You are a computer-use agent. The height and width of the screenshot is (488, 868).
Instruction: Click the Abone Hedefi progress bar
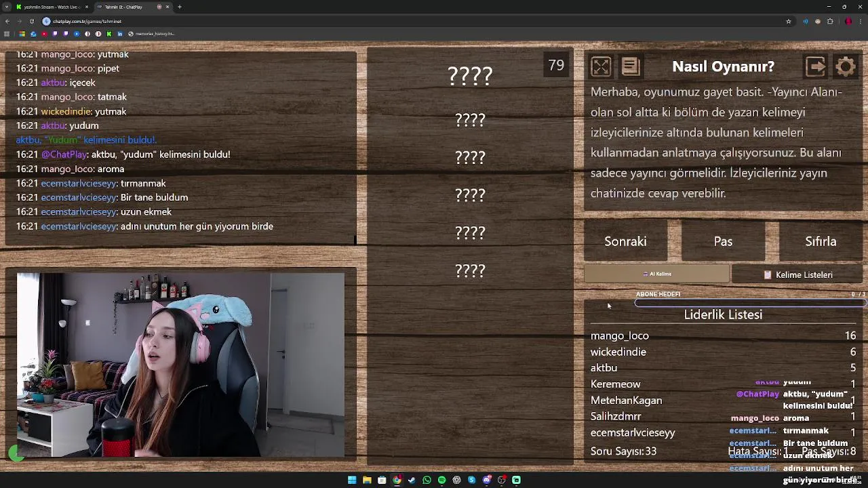[750, 302]
